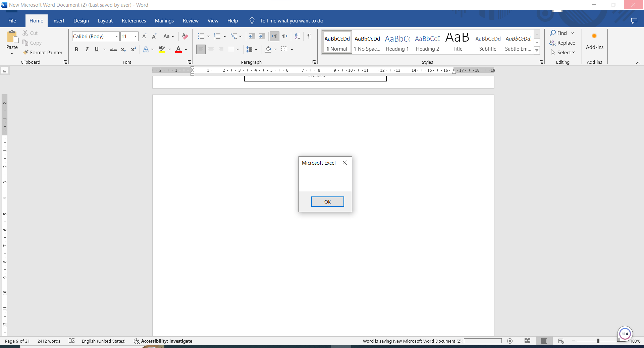This screenshot has height=348, width=644.
Task: Open Replace in Editing group
Action: [562, 43]
